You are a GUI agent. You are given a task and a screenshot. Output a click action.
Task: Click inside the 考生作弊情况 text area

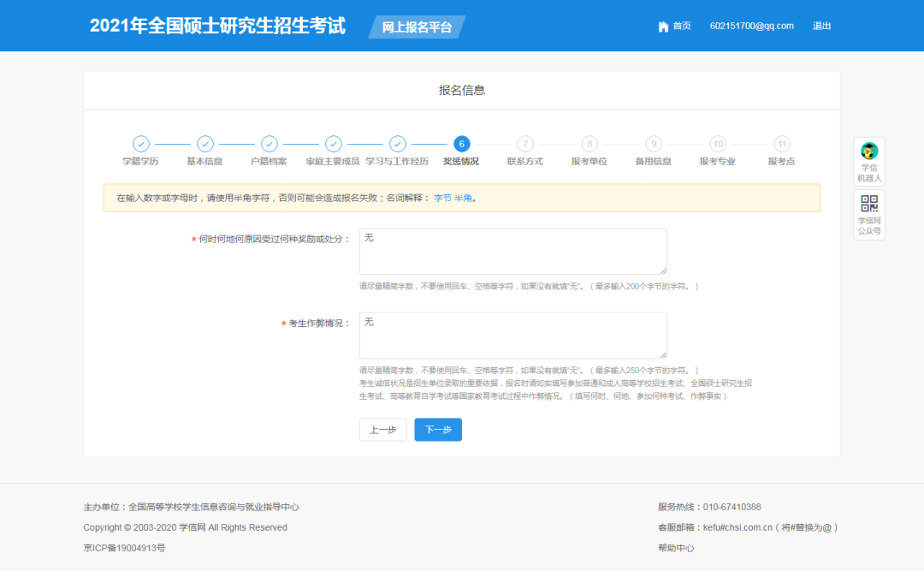tap(513, 334)
